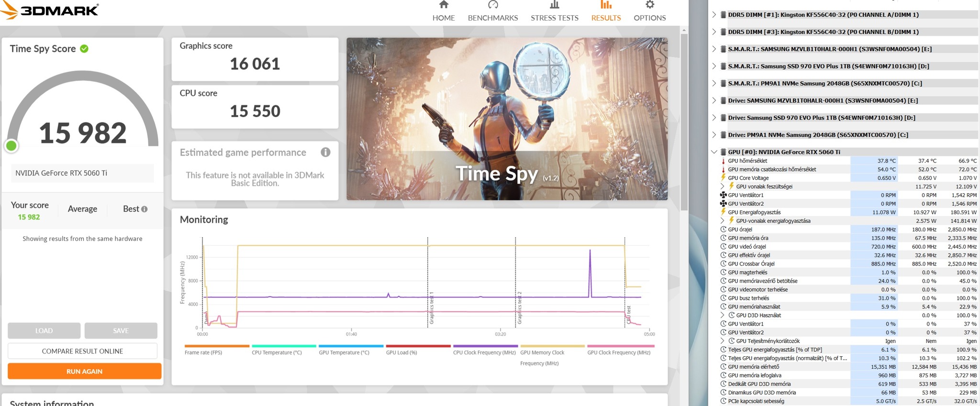
Task: Click chip icon of GPU [#0] header
Action: click(723, 152)
